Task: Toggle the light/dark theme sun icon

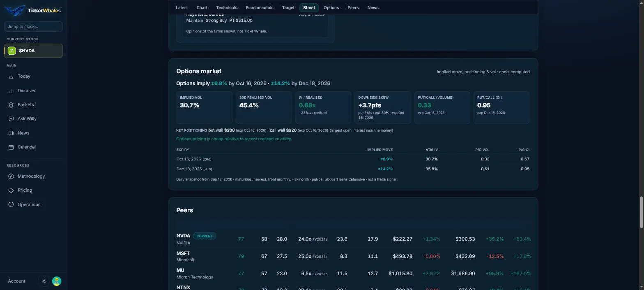Action: pyautogui.click(x=44, y=281)
